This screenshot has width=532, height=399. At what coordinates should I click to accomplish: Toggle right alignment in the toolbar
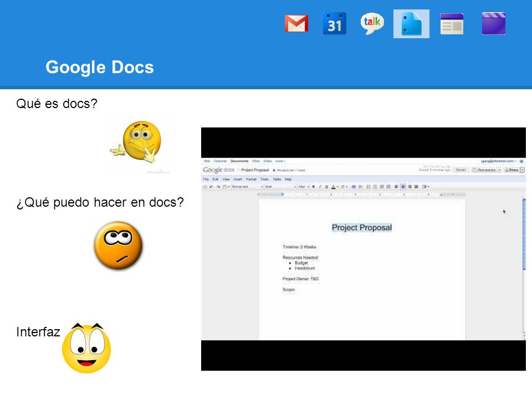410,187
